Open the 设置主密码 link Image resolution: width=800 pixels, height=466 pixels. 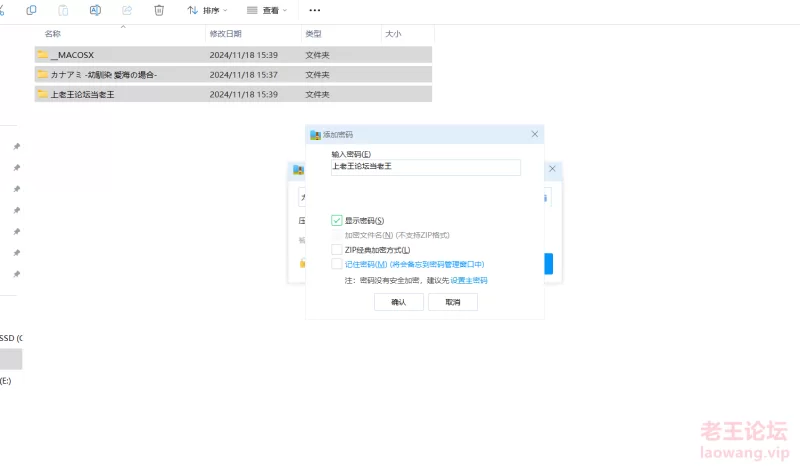coord(469,281)
